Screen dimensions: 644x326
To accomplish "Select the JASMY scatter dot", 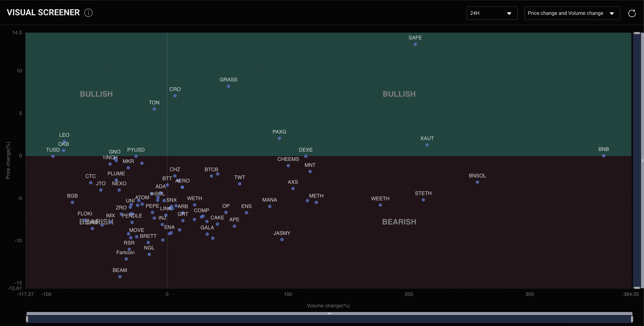I will (282, 240).
